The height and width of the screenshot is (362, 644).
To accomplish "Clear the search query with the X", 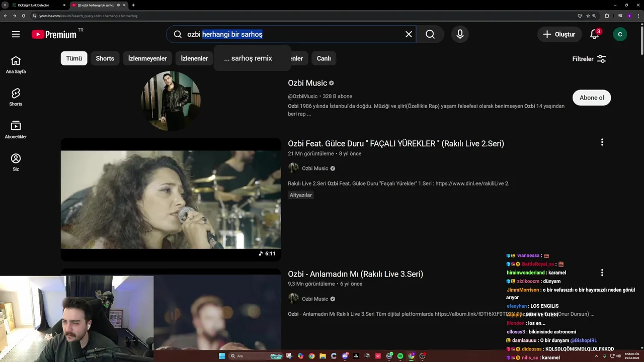I will [x=409, y=34].
